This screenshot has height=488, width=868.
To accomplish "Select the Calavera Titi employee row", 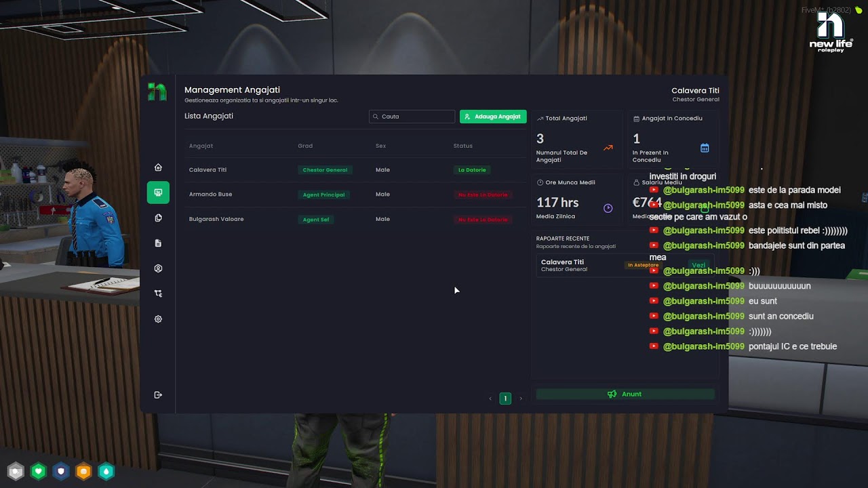I will pos(355,169).
